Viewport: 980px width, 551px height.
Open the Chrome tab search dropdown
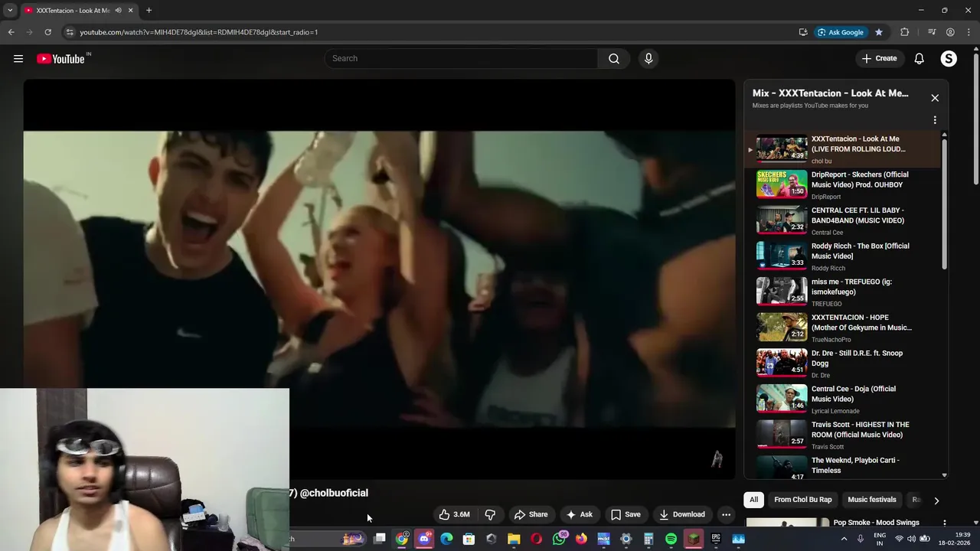pyautogui.click(x=10, y=11)
